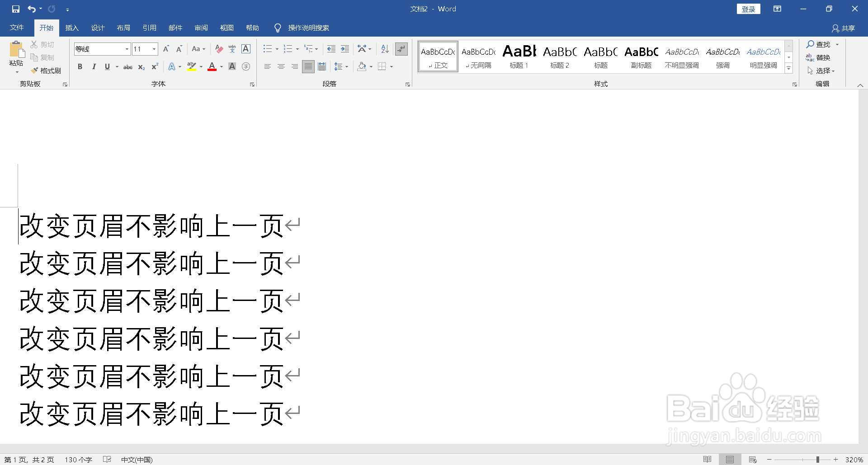Increase indent icon
This screenshot has width=868, height=465.
(x=345, y=49)
